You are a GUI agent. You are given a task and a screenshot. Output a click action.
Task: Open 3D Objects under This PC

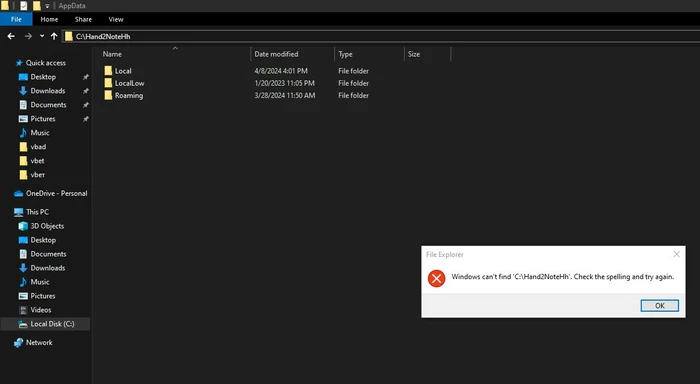click(47, 226)
